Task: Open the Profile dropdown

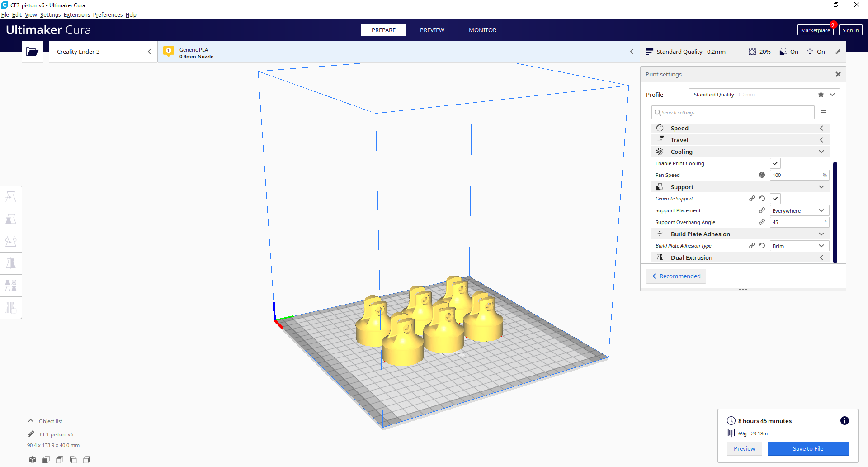Action: [764, 95]
